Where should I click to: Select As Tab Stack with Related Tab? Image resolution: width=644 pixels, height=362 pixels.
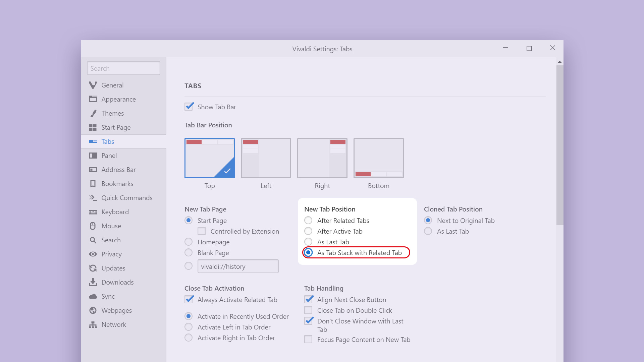pyautogui.click(x=308, y=252)
